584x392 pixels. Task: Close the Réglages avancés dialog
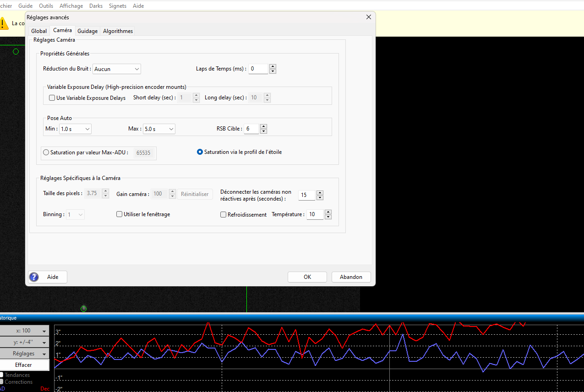pyautogui.click(x=369, y=17)
